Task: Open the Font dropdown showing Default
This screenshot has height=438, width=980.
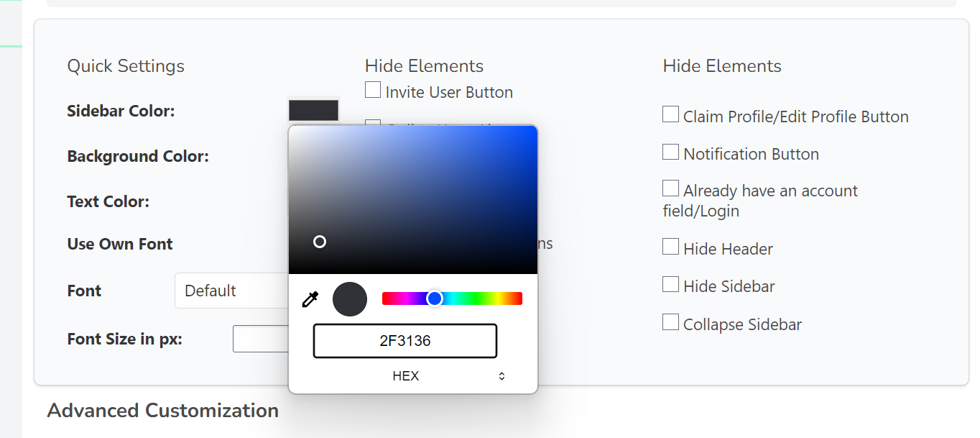Action: click(x=231, y=291)
